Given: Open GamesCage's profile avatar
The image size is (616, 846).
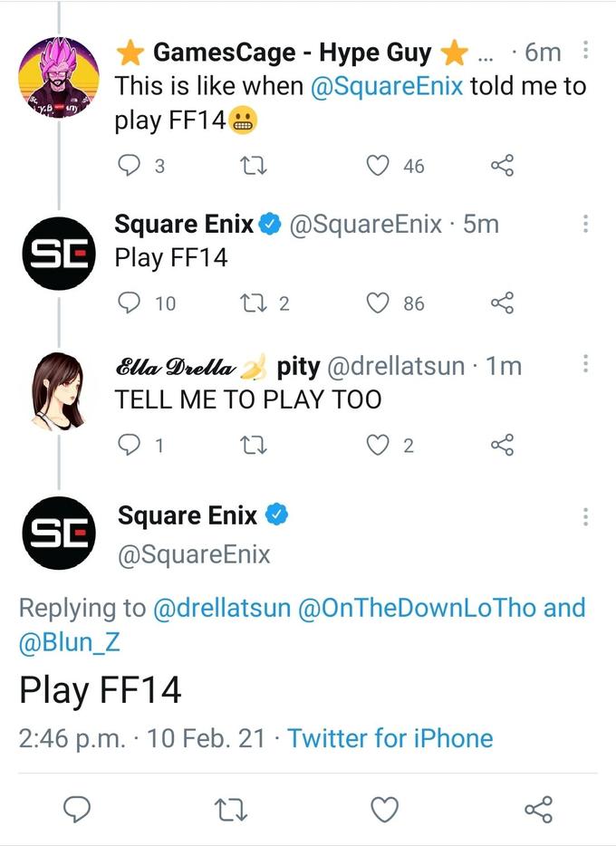Looking at the screenshot, I should 58,80.
